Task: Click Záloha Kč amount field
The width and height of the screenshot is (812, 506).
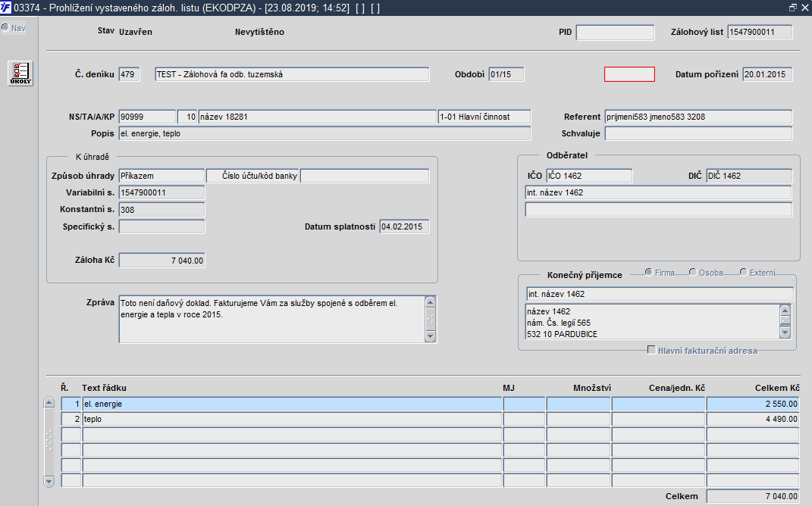Action: pyautogui.click(x=161, y=261)
